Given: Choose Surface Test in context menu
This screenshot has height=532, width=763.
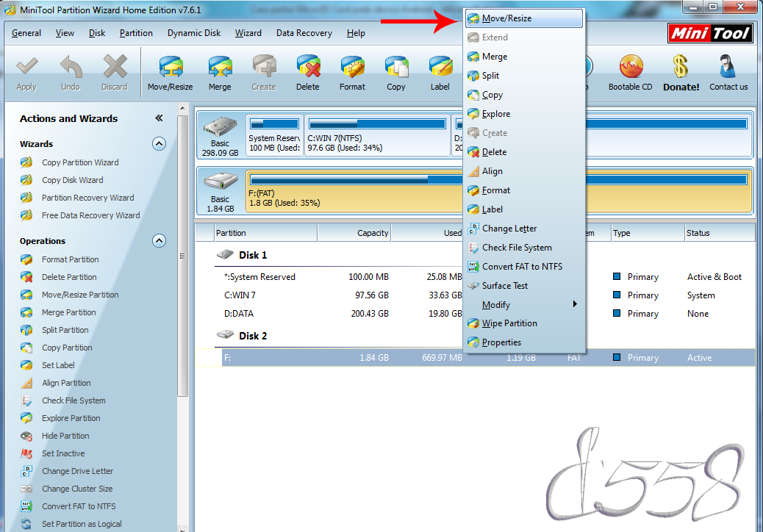Looking at the screenshot, I should point(524,286).
